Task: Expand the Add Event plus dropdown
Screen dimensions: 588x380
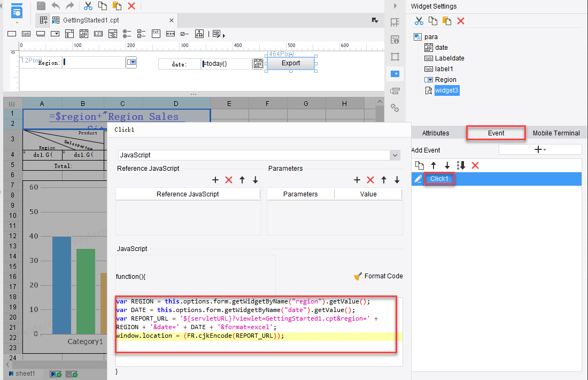Action: tap(540, 150)
